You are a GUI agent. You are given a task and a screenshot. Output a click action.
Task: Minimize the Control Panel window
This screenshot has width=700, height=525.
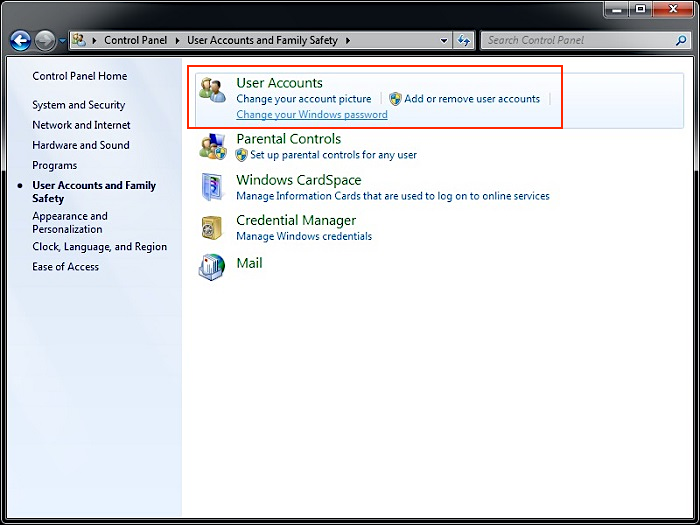pyautogui.click(x=617, y=9)
